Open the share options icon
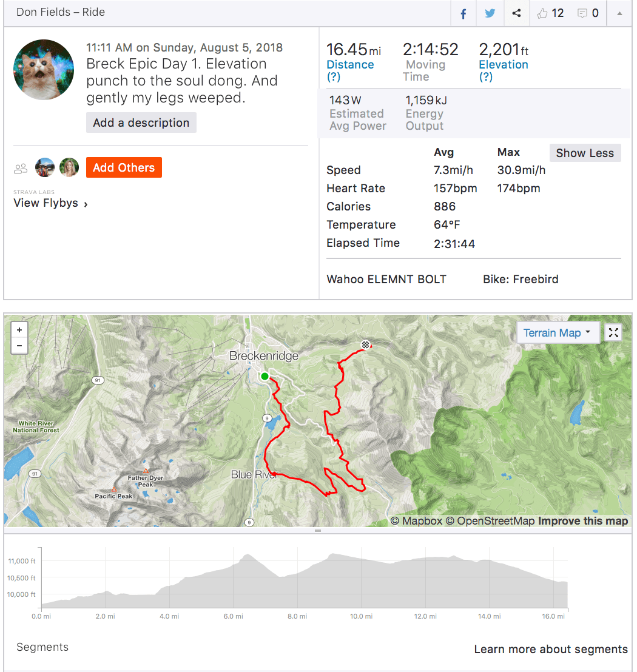 (x=516, y=13)
